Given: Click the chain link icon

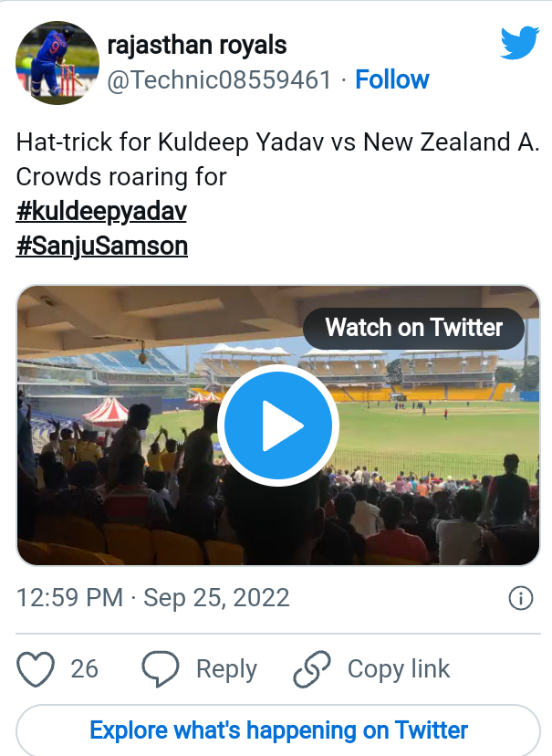Looking at the screenshot, I should click(x=311, y=669).
